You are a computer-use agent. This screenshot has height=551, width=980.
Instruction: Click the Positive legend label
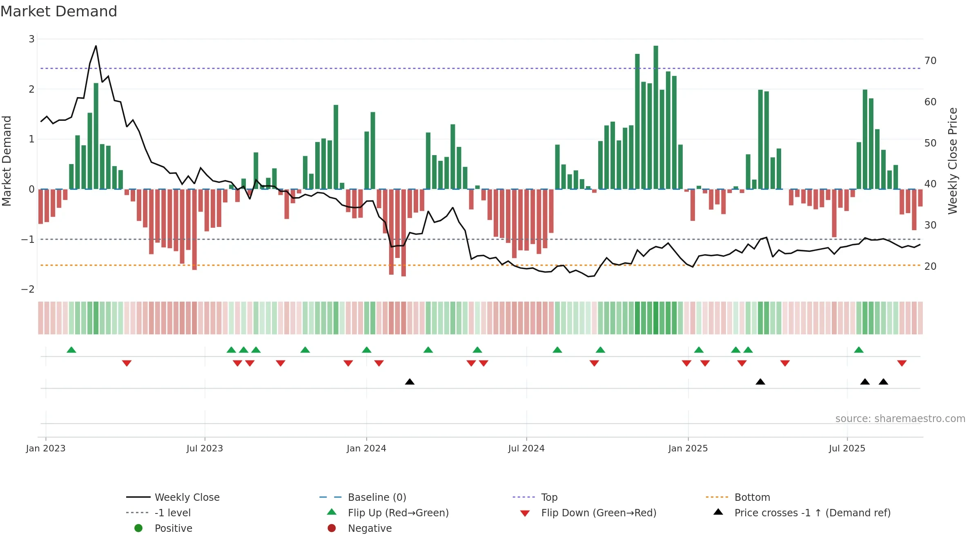point(173,528)
